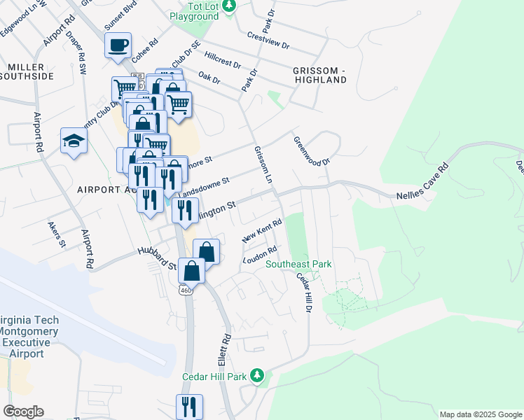The height and width of the screenshot is (420, 524).
Task: Click the Tot Lot Playground text label
Action: (x=195, y=11)
